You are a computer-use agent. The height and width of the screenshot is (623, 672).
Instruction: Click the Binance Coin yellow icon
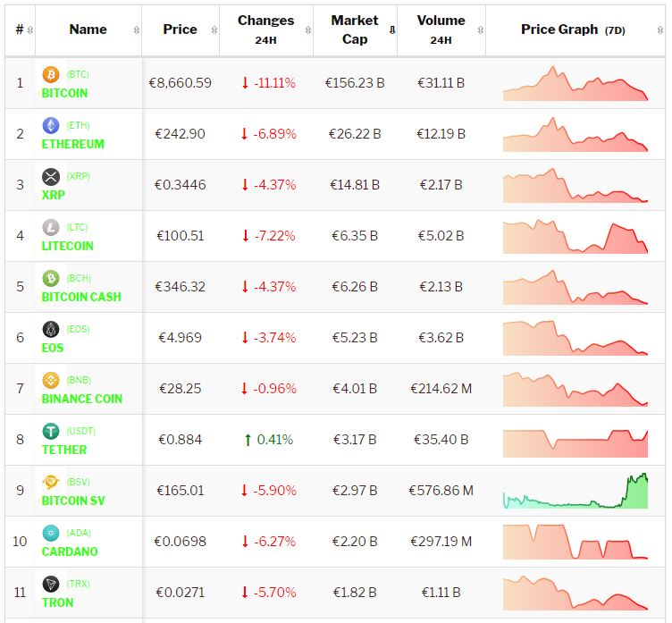[51, 381]
